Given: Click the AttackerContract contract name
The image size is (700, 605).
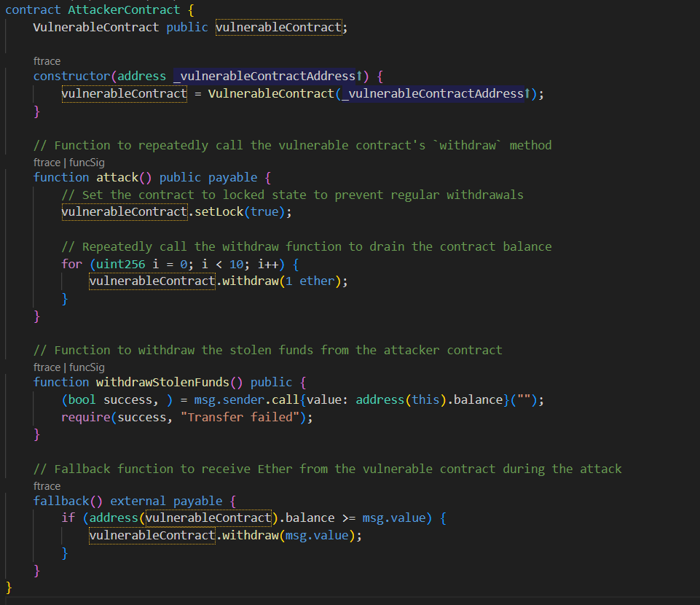Looking at the screenshot, I should click(124, 9).
